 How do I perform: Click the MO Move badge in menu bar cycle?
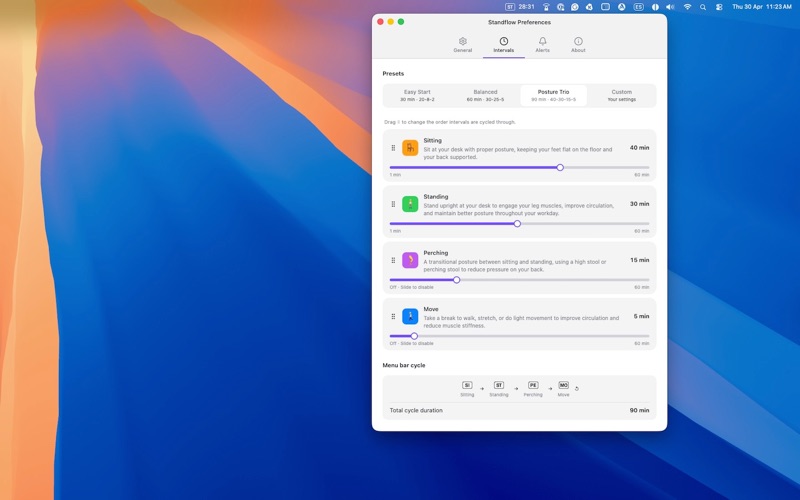[x=563, y=385]
